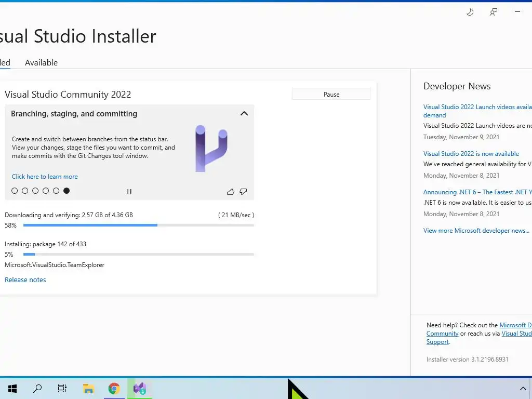Image resolution: width=532 pixels, height=399 pixels.
Task: Select the fourth slideshow dot
Action: 46,191
